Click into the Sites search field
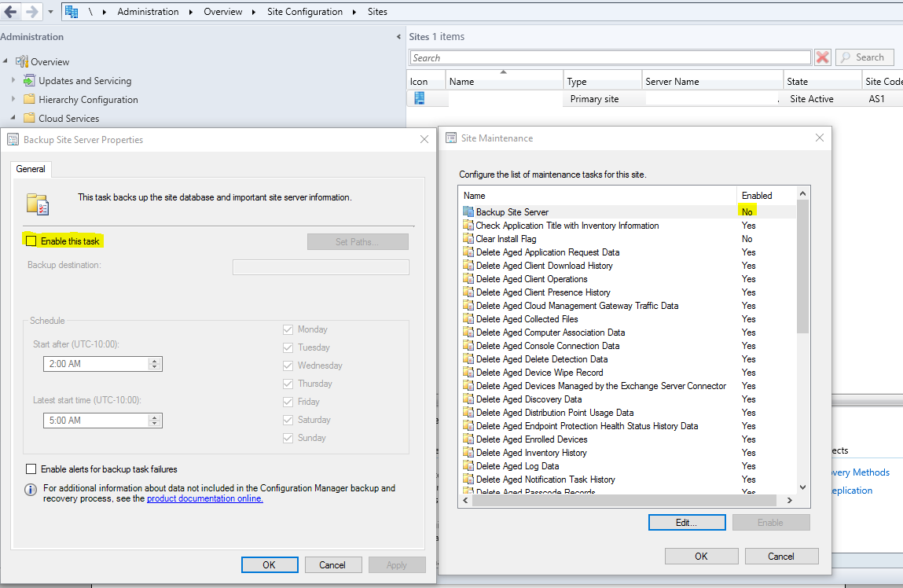 tap(610, 57)
